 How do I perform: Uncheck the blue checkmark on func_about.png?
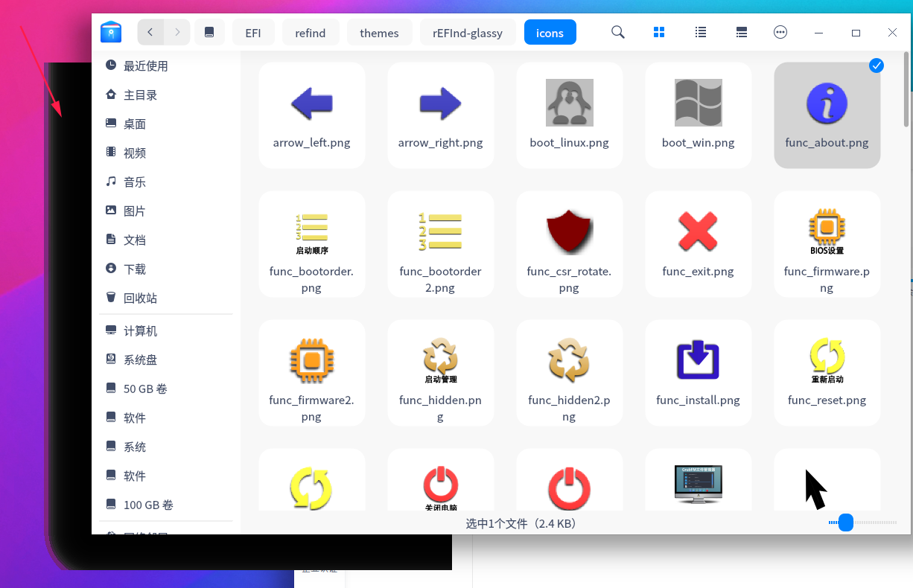click(x=877, y=65)
